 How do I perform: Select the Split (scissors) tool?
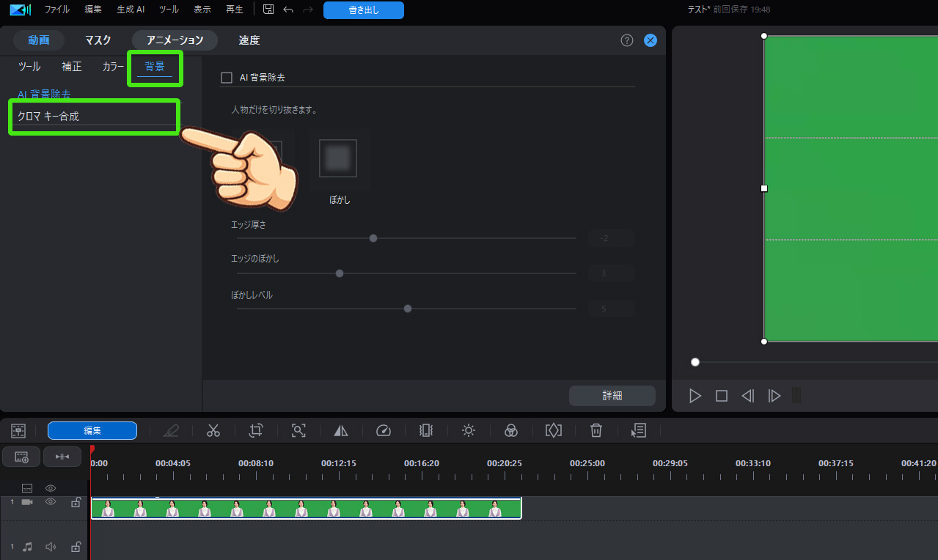pos(213,430)
